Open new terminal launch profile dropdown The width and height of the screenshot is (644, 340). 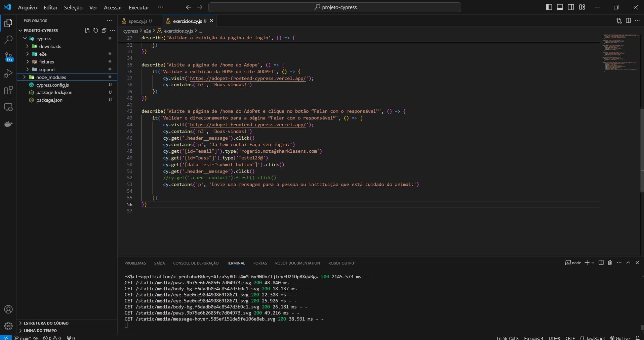click(593, 263)
